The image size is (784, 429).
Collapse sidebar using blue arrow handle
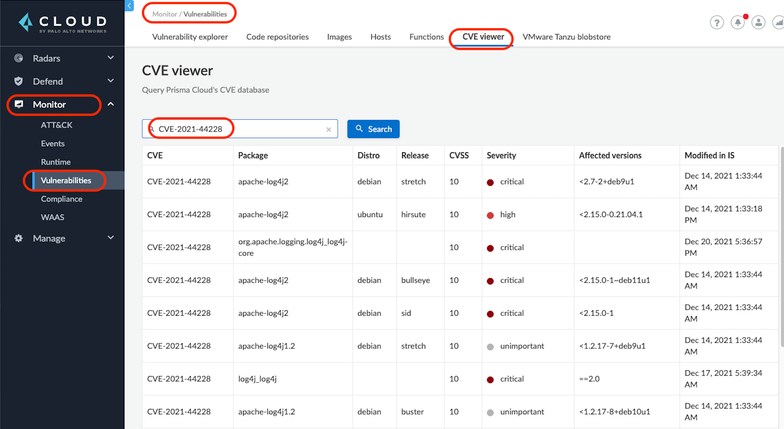click(x=130, y=6)
